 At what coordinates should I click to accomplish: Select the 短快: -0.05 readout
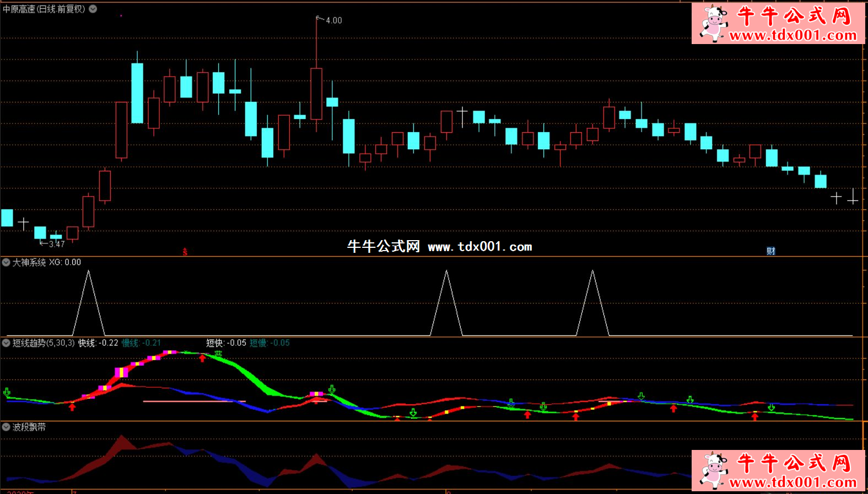(226, 343)
